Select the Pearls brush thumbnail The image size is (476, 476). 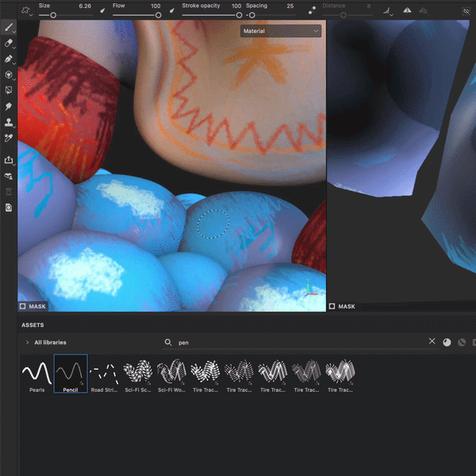tap(36, 374)
